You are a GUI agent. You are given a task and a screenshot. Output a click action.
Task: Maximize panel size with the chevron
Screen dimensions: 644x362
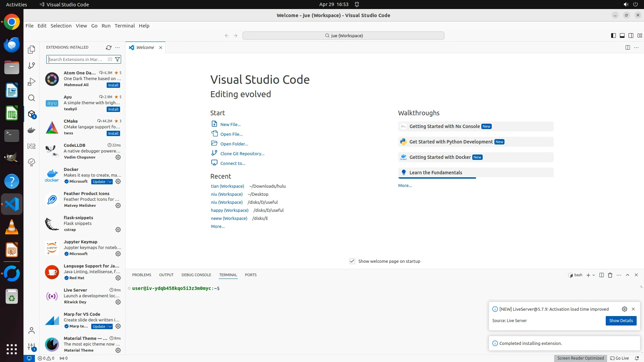tap(628, 275)
